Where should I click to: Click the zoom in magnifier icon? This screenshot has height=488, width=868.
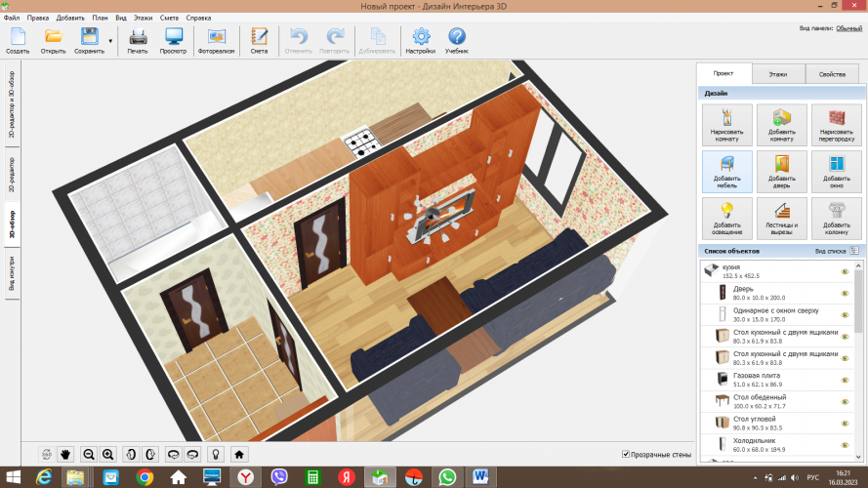(x=107, y=454)
